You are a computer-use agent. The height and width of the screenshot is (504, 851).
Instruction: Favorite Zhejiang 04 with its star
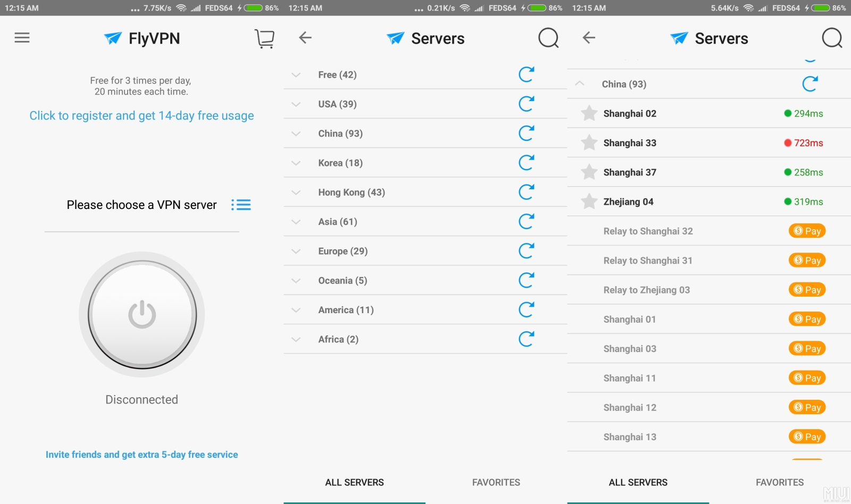point(589,201)
